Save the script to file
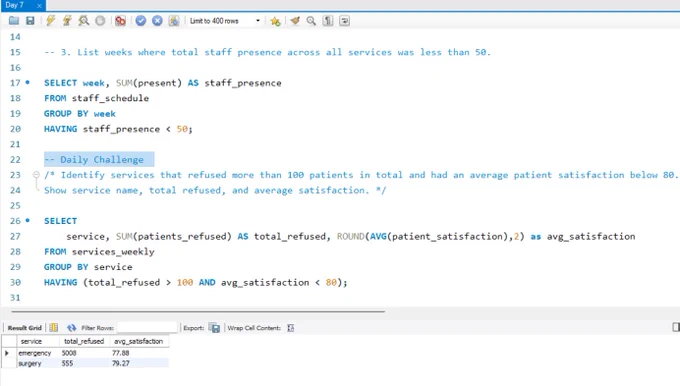This screenshot has width=680, height=386. tap(30, 21)
